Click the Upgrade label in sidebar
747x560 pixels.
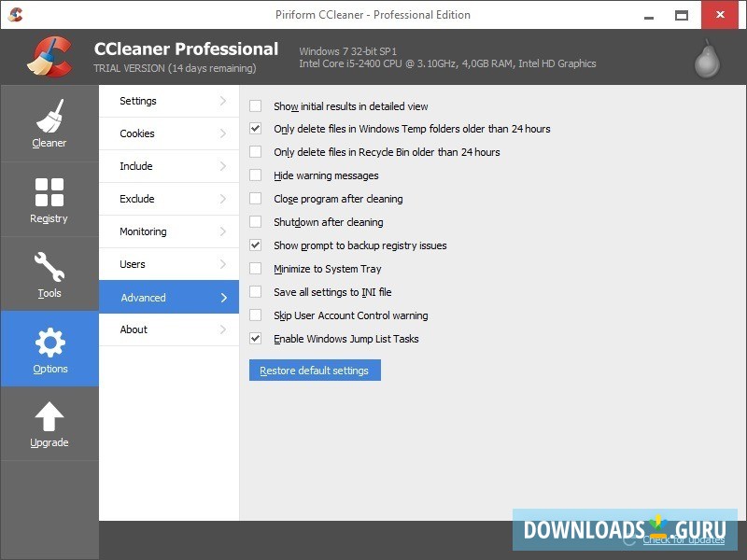tap(49, 442)
